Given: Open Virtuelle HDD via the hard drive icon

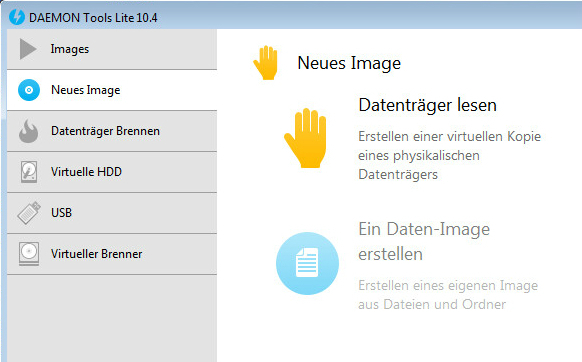Looking at the screenshot, I should 29,172.
